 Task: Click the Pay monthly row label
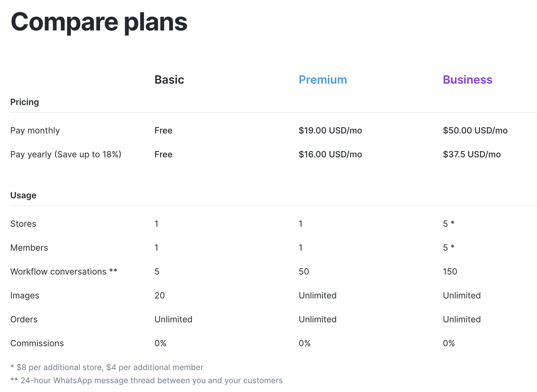(35, 131)
